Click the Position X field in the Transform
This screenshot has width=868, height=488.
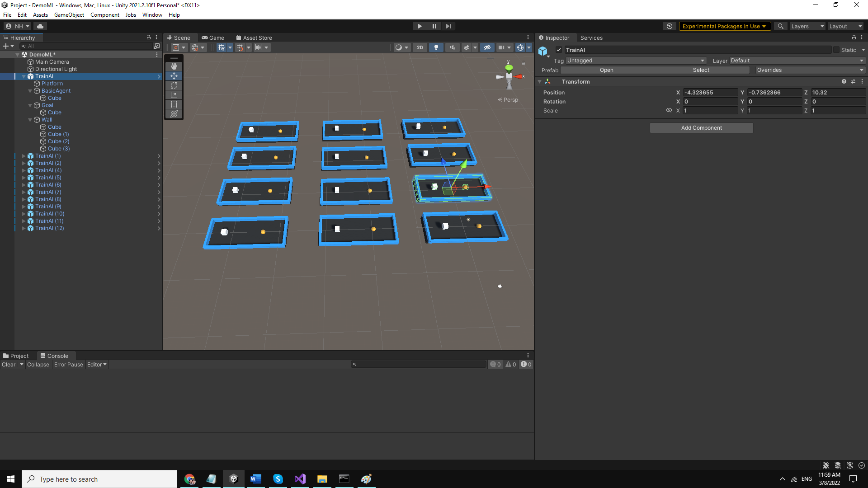710,92
